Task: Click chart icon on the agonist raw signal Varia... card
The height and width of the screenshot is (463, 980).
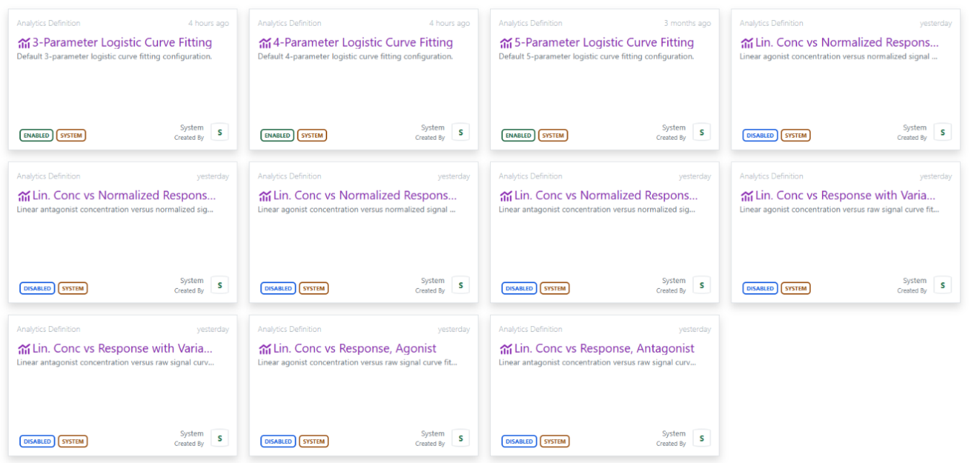Action: (x=747, y=196)
